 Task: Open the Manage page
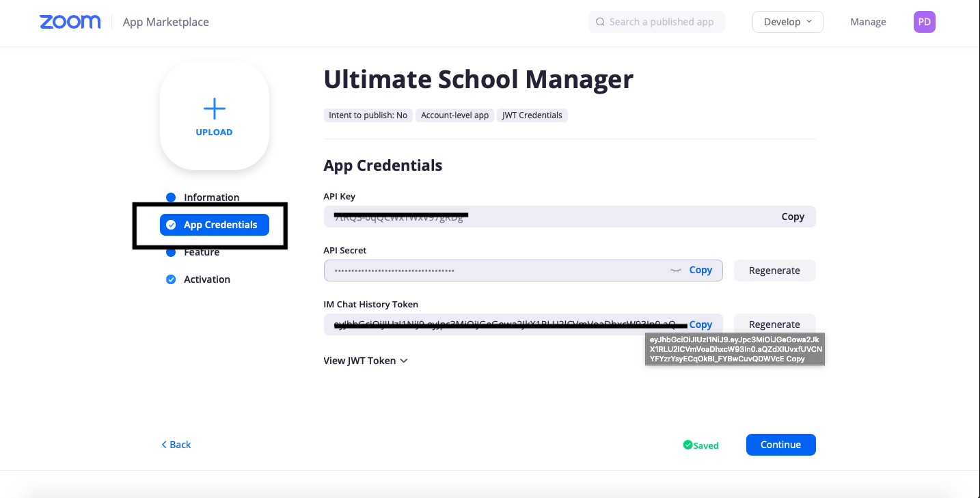tap(868, 22)
